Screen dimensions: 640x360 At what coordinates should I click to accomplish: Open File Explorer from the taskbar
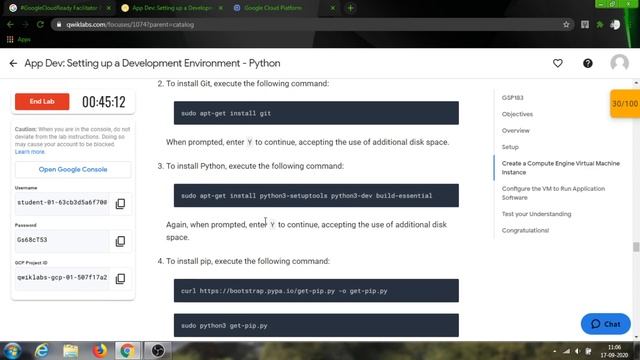click(71, 351)
